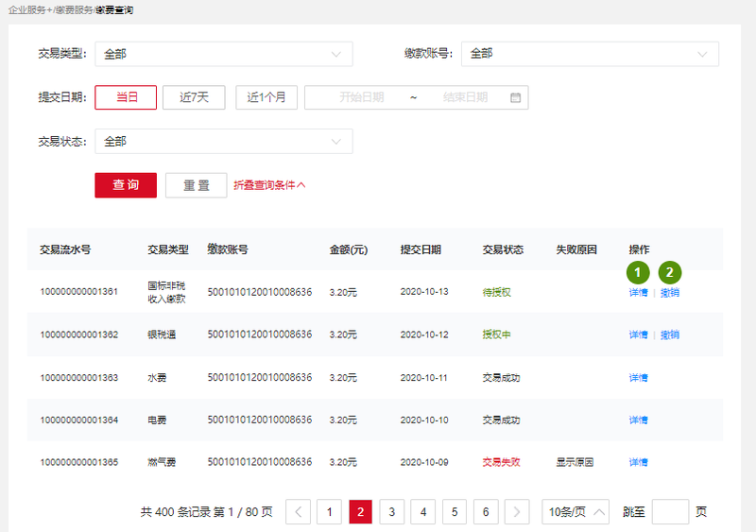This screenshot has width=756, height=532.
Task: Click the 待授权 status text
Action: tap(497, 292)
